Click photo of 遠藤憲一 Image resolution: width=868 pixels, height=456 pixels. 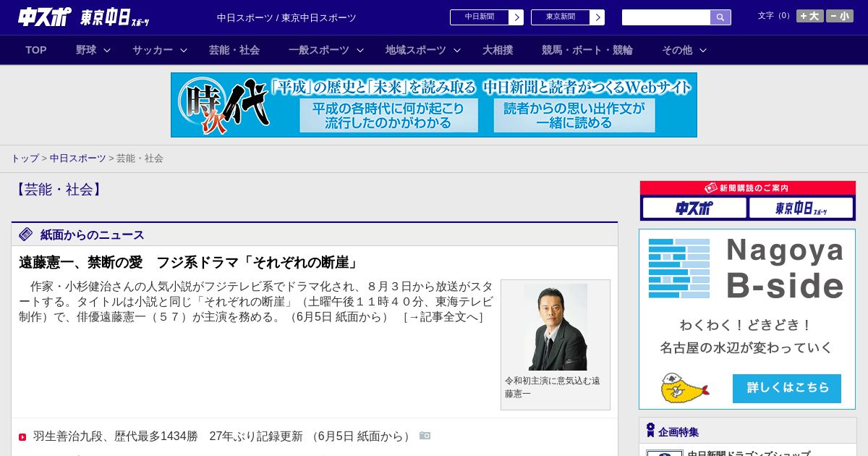pos(556,327)
